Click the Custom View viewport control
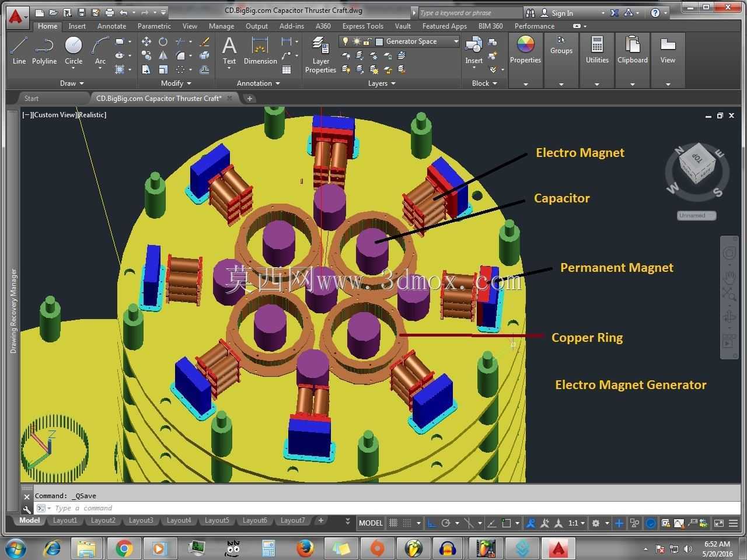This screenshot has height=560, width=747. [54, 115]
